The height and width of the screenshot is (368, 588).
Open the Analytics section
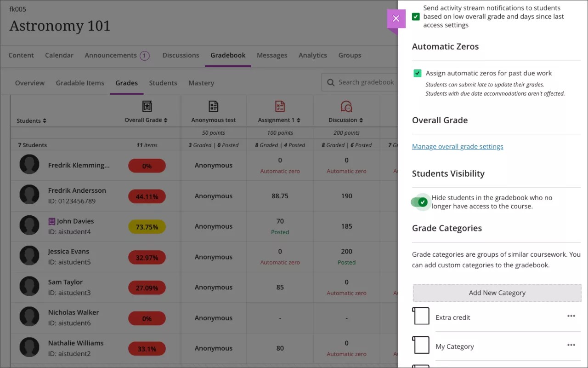[313, 55]
